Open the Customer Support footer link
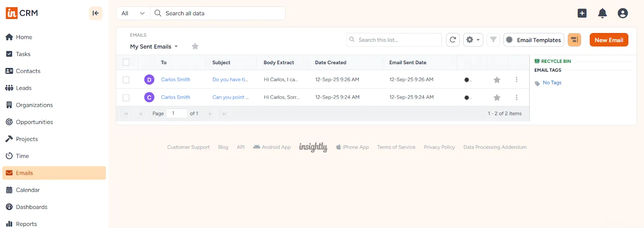 pyautogui.click(x=188, y=147)
